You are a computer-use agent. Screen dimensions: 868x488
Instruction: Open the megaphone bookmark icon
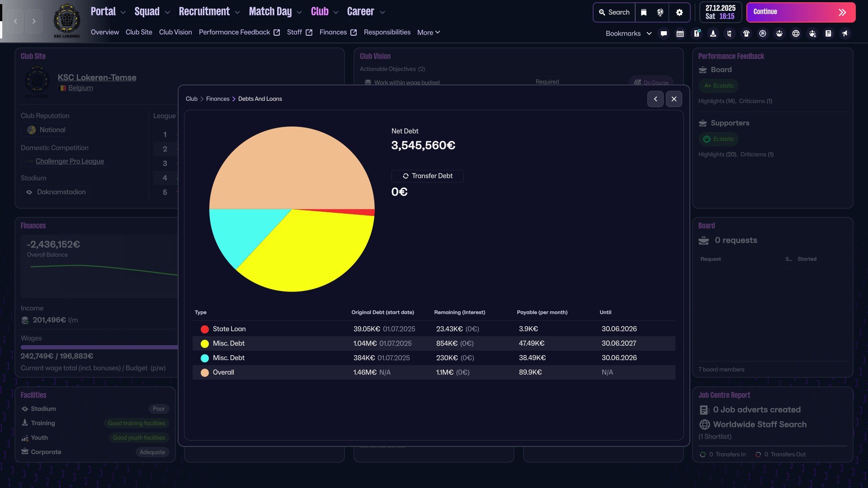pyautogui.click(x=844, y=33)
